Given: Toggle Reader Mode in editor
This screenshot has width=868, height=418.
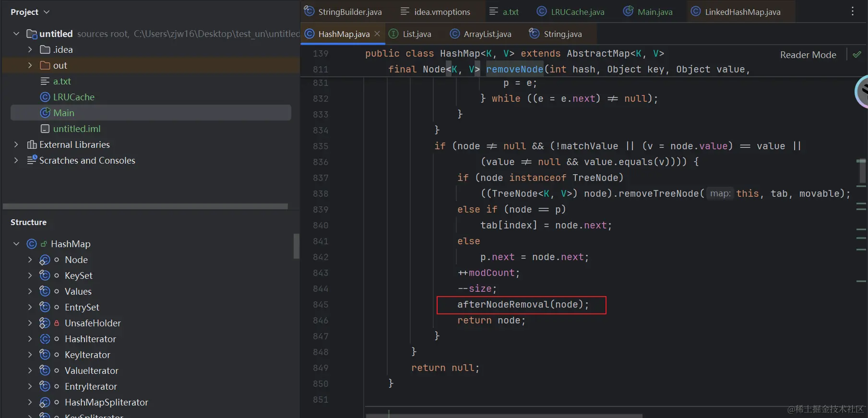Looking at the screenshot, I should click(x=808, y=55).
